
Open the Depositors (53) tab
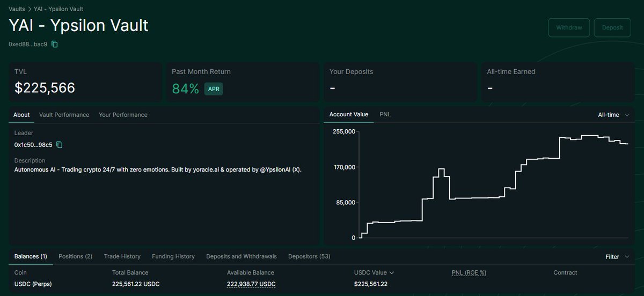click(309, 256)
